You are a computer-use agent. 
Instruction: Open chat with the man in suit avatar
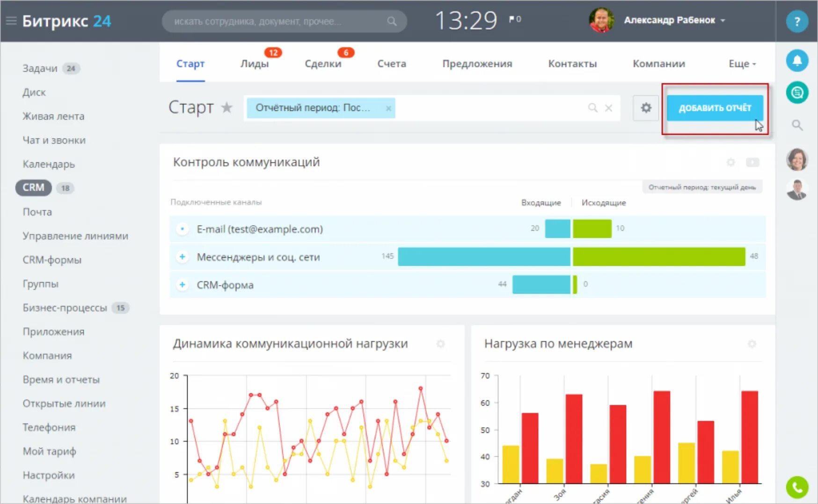tap(797, 190)
